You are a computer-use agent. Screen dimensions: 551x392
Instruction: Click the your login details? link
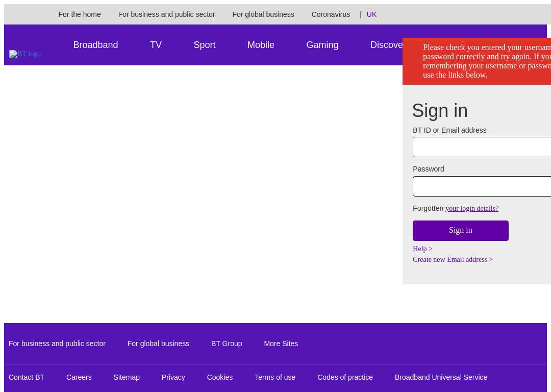coord(472,208)
